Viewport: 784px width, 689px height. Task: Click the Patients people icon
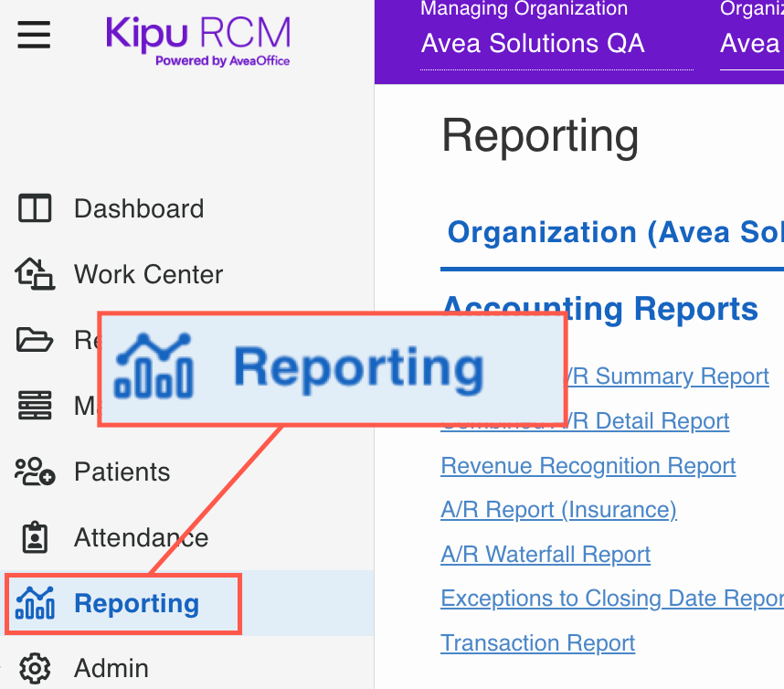click(x=35, y=472)
